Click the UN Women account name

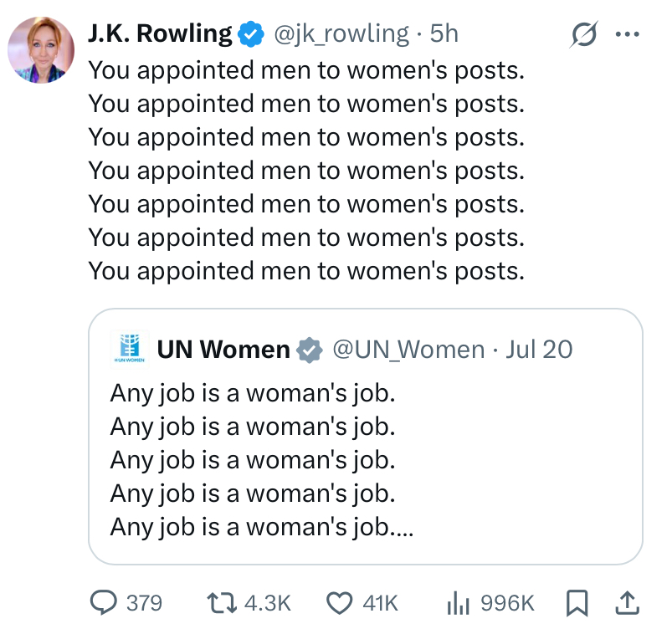223,349
